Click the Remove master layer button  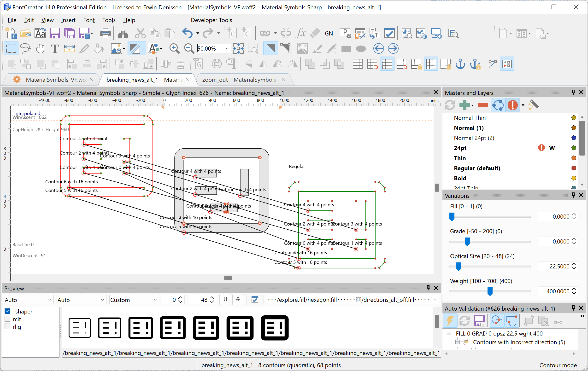click(x=482, y=105)
